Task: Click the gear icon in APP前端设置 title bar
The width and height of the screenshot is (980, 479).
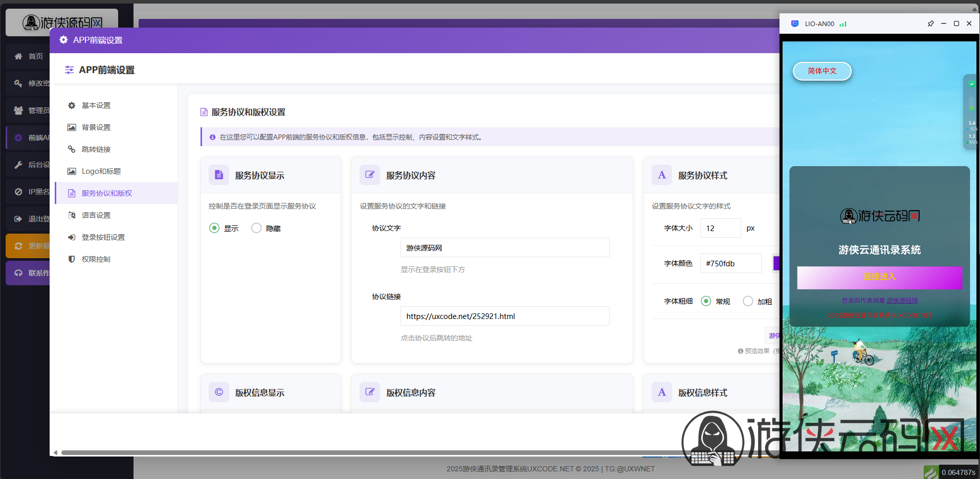Action: pos(63,40)
